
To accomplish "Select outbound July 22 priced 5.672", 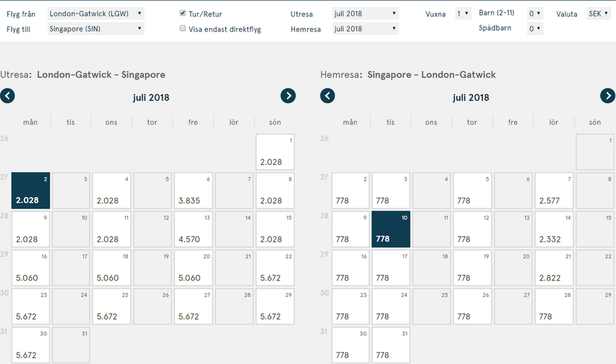I will click(275, 268).
